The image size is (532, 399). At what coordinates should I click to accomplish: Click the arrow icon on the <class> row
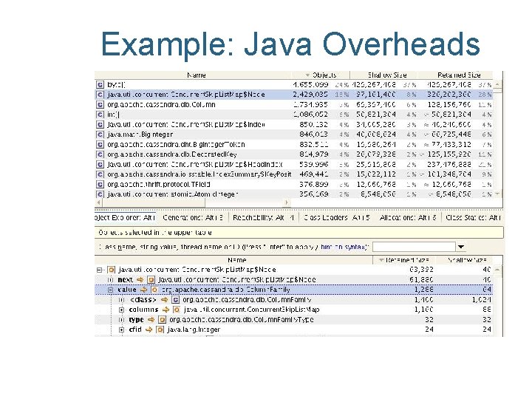(x=165, y=299)
